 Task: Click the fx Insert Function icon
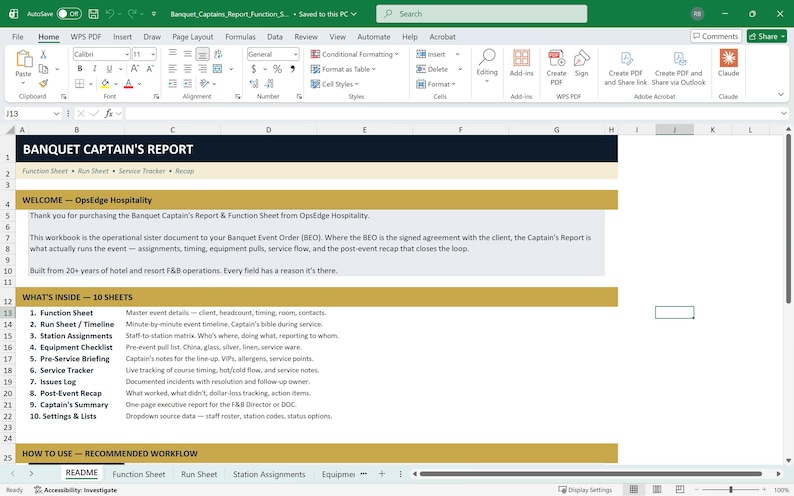click(x=108, y=114)
